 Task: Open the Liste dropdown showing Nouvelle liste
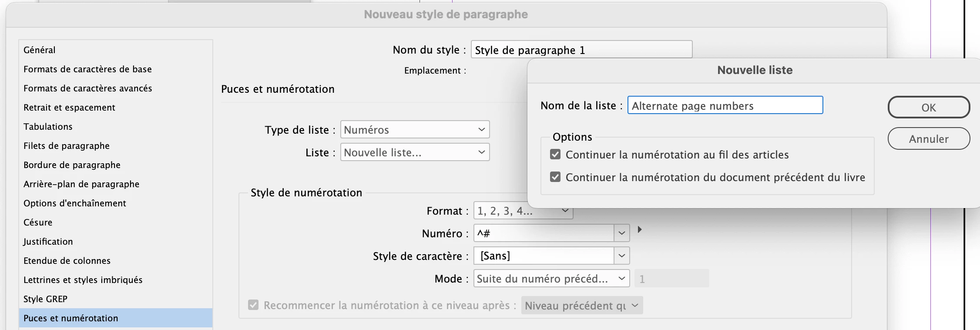click(415, 152)
